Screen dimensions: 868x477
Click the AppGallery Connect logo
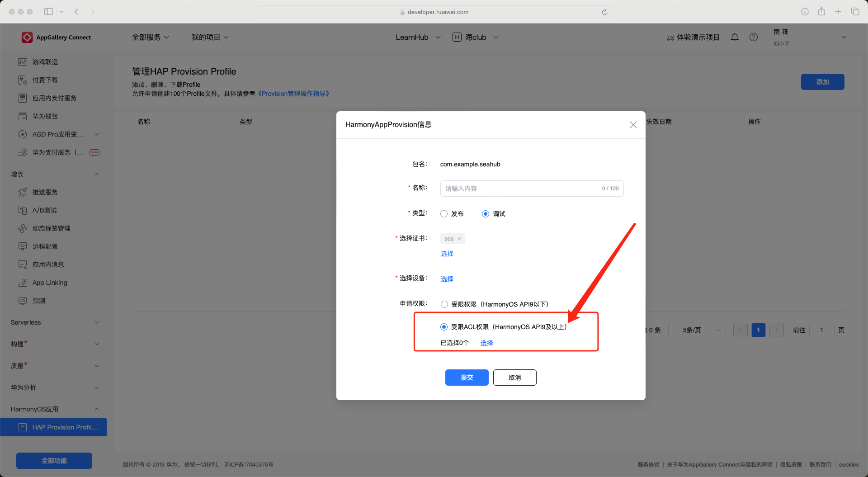(27, 38)
